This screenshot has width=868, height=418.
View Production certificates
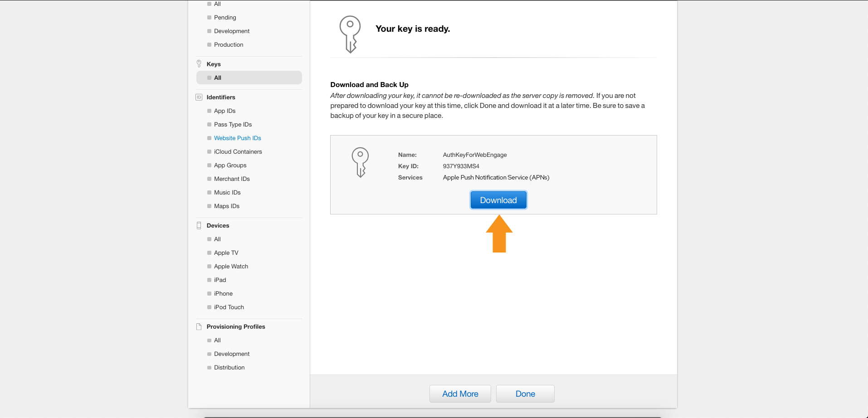(229, 44)
